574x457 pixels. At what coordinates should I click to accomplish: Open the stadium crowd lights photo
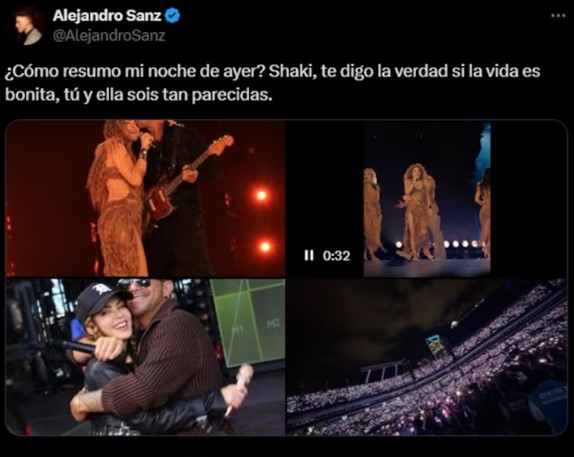click(x=426, y=357)
